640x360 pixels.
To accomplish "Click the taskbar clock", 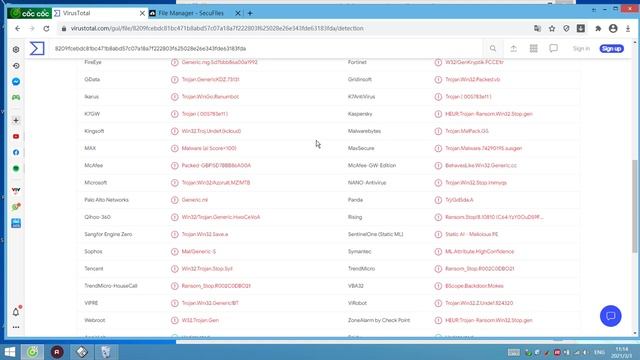I will tap(622, 353).
